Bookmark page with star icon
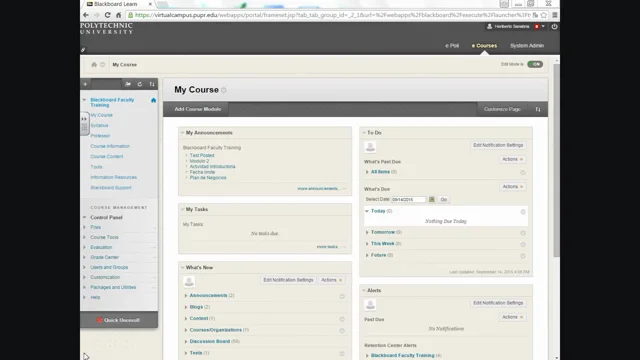The image size is (640, 360). tap(544, 15)
